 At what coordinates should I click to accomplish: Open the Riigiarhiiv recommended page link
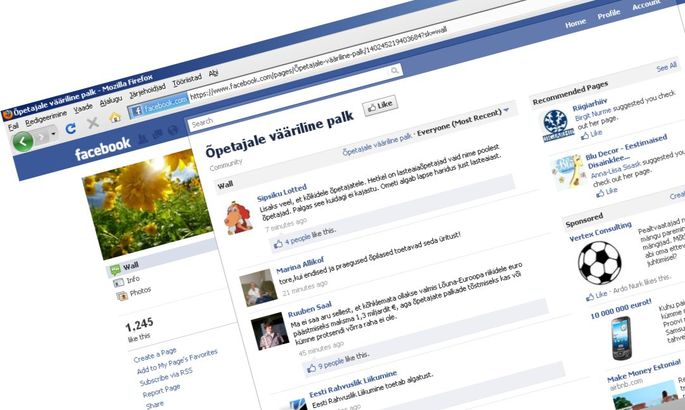tap(590, 105)
